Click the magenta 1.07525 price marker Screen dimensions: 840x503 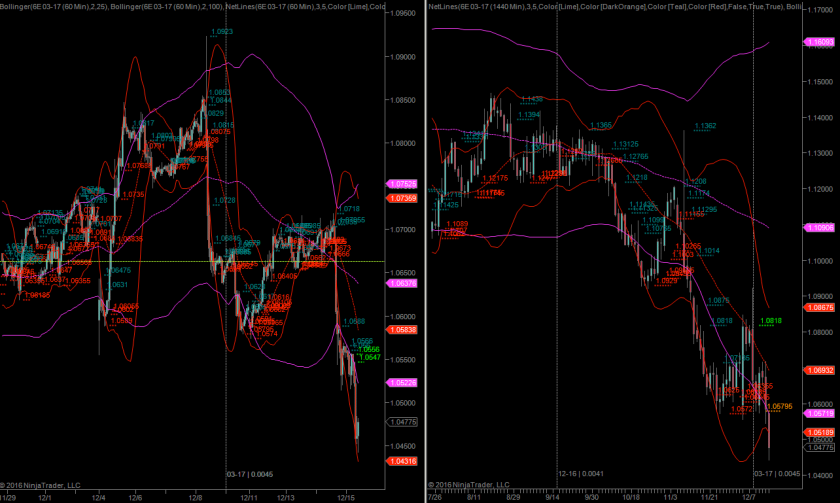click(401, 184)
